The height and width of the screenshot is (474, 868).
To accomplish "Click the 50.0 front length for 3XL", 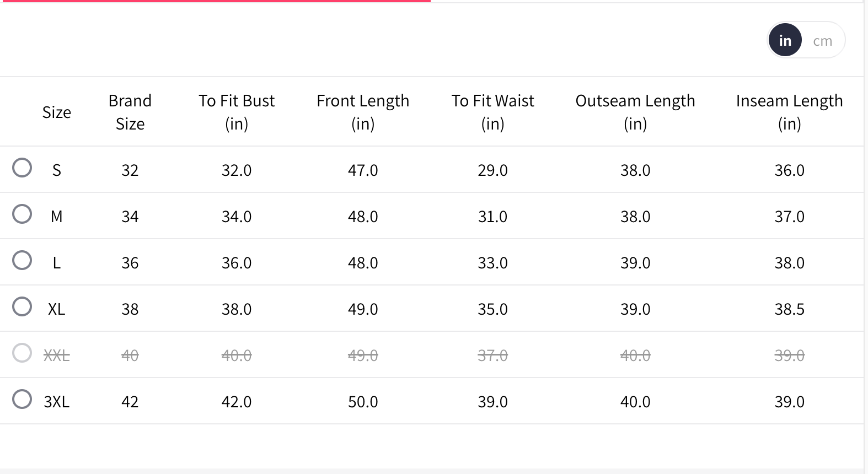I will (x=363, y=402).
